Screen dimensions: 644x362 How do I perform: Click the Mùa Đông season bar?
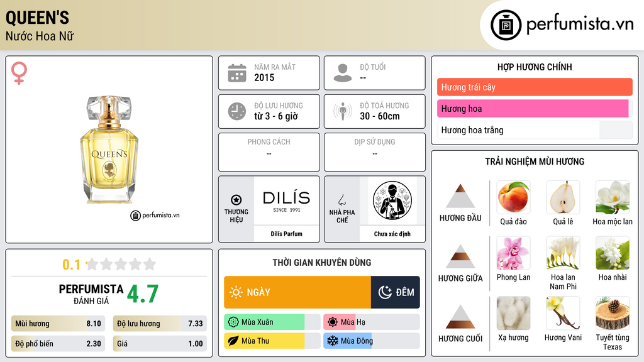(x=371, y=341)
